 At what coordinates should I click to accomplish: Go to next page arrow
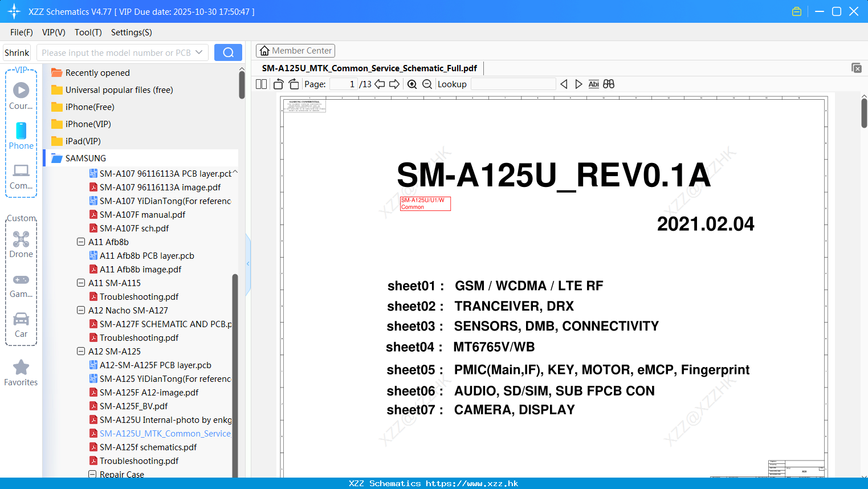pos(394,84)
